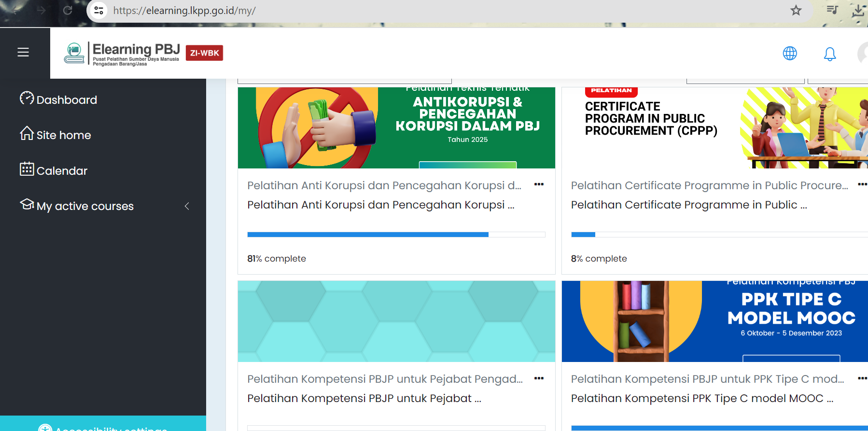The height and width of the screenshot is (431, 868).
Task: Bookmark this page with the star icon
Action: (x=796, y=10)
